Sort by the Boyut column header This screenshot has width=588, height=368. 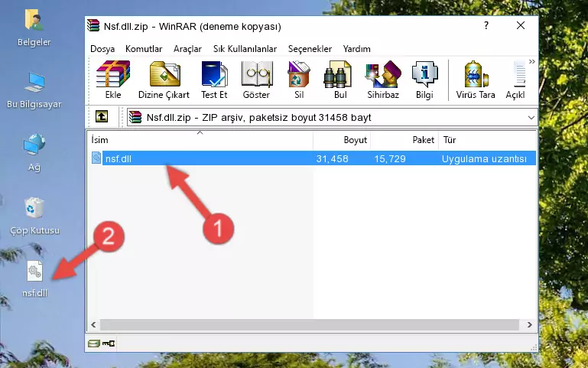342,139
